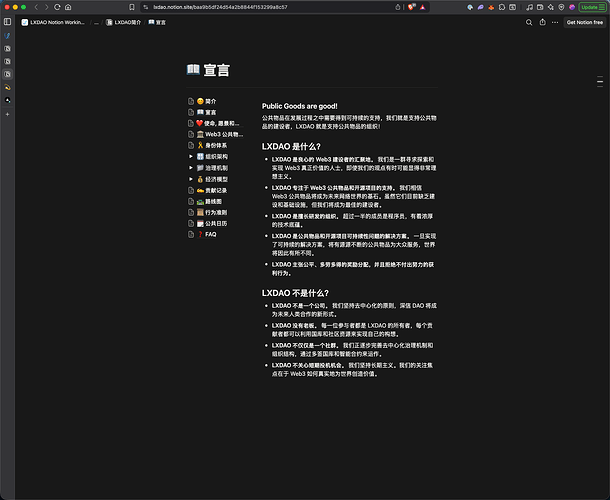Click the browser back arrow
610x500 pixels.
tap(35, 6)
